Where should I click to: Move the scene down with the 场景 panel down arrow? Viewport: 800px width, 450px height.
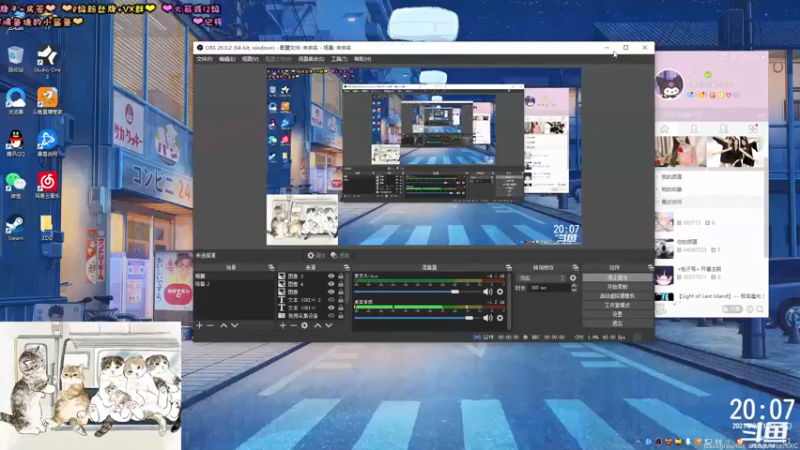click(x=235, y=326)
